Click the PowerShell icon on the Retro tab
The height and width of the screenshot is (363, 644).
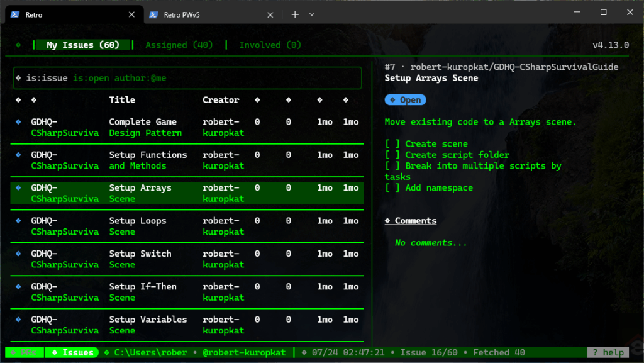(15, 14)
